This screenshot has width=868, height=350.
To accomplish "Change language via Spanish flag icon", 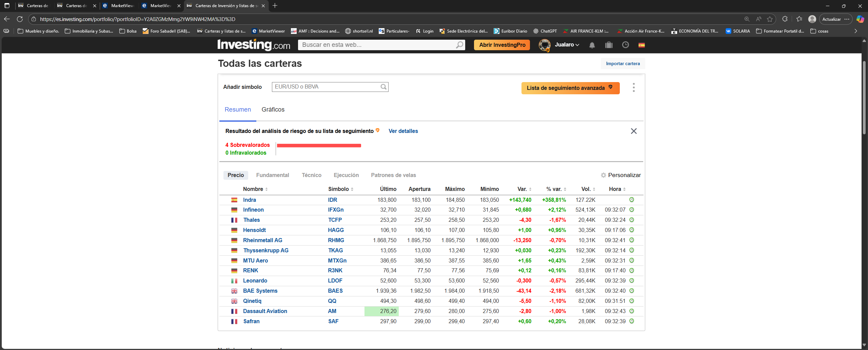I will 642,45.
